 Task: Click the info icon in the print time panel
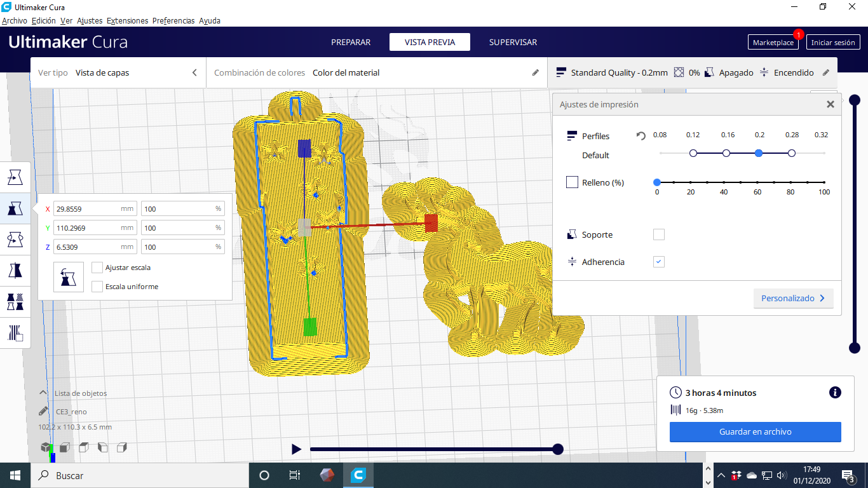point(836,393)
